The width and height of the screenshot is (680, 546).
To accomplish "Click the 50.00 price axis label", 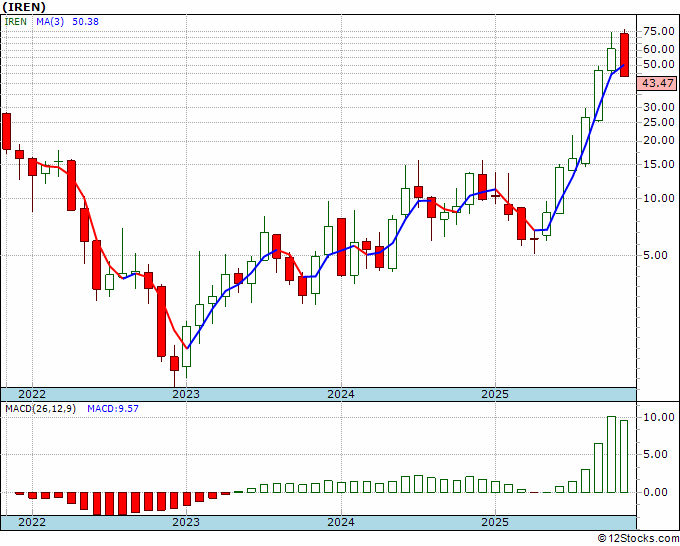I will (x=659, y=64).
